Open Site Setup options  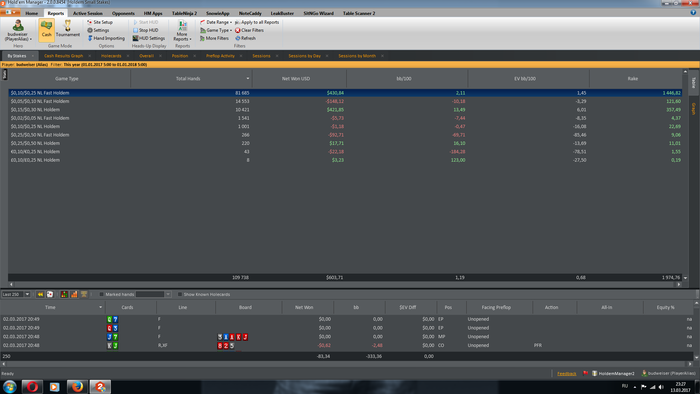click(100, 22)
